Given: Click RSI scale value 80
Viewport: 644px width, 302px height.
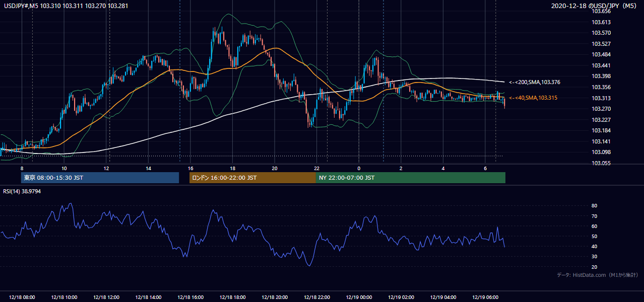Looking at the screenshot, I should click(x=595, y=206).
